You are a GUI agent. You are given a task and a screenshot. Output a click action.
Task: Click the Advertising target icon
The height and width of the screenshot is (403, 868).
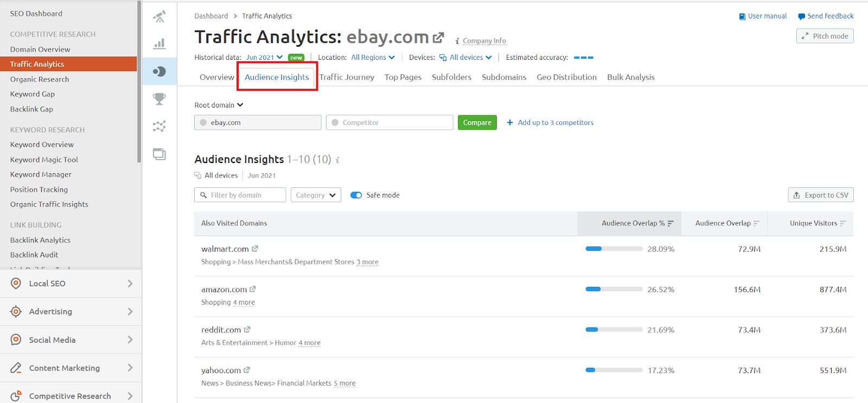point(16,311)
